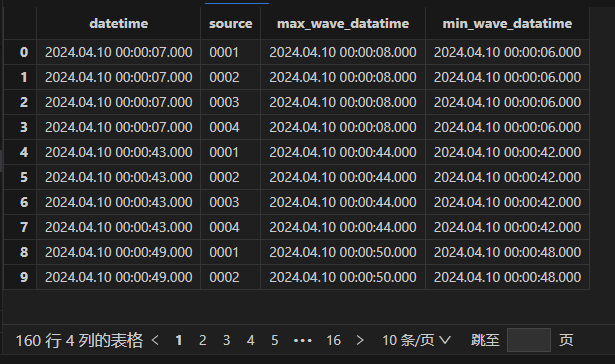Click source cell 0002 in row 9
Screen dimensions: 615x364
point(231,277)
